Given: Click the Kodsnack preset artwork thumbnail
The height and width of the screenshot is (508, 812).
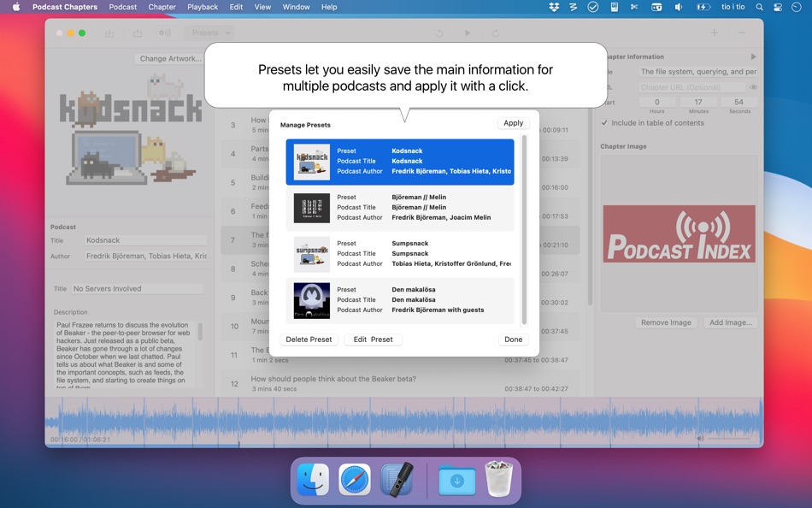Looking at the screenshot, I should coord(312,162).
